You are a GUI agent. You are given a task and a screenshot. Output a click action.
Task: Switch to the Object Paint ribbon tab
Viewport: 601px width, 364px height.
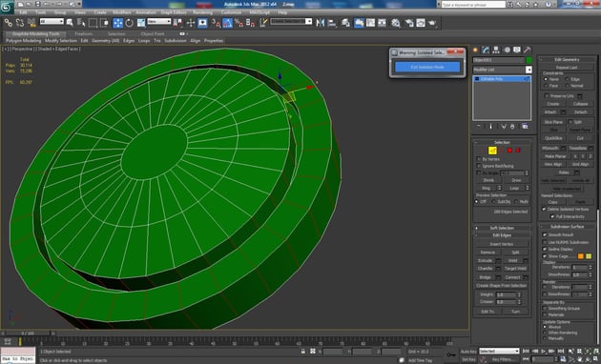pos(153,33)
